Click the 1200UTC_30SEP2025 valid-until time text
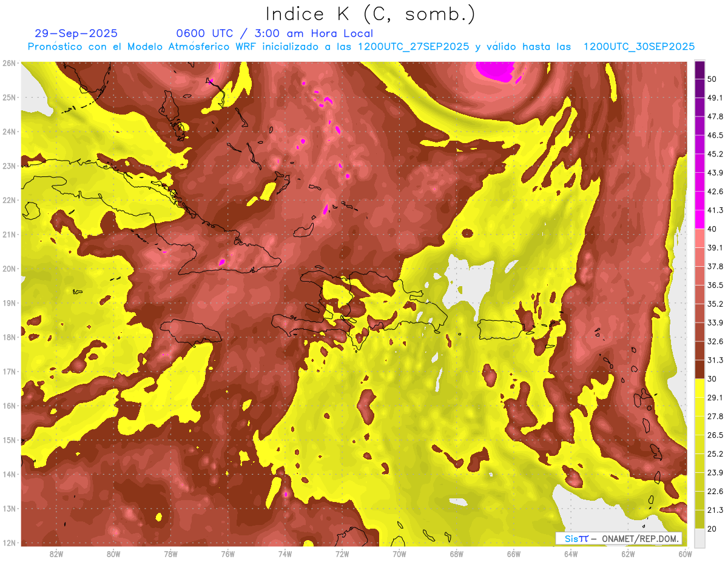This screenshot has height=562, width=728. (638, 47)
